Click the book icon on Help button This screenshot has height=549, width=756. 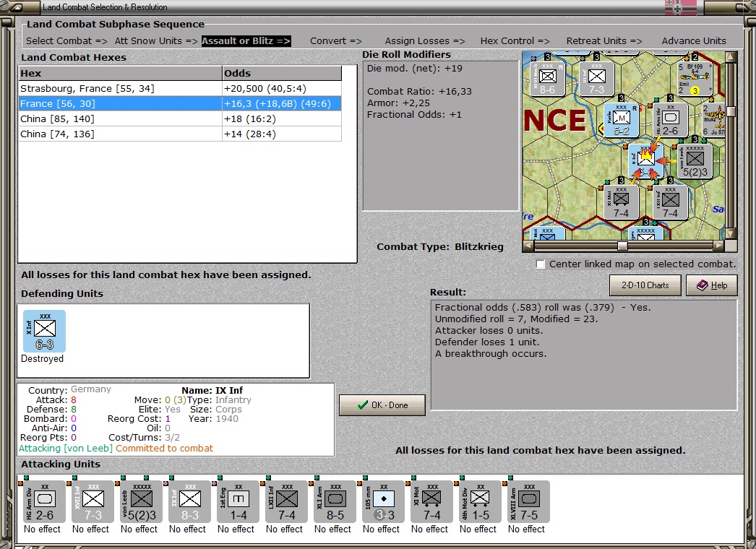point(703,285)
